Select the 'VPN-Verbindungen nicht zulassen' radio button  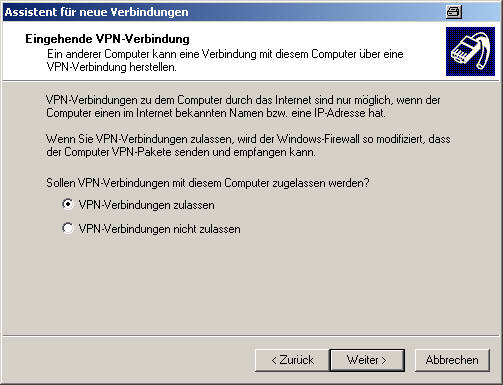pos(68,228)
